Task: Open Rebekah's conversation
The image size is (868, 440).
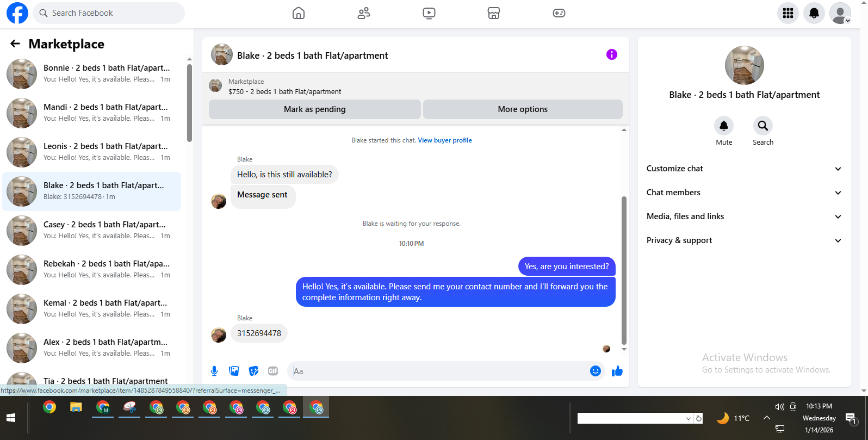Action: (91, 270)
